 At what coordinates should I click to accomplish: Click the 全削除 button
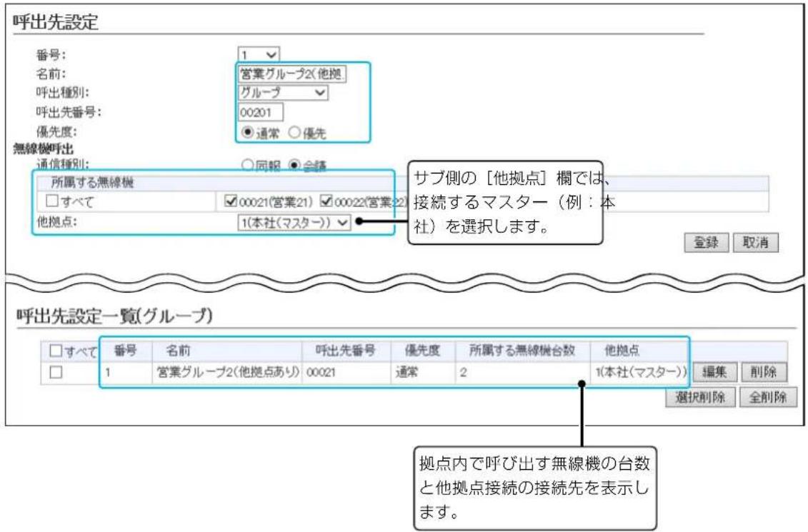click(768, 397)
